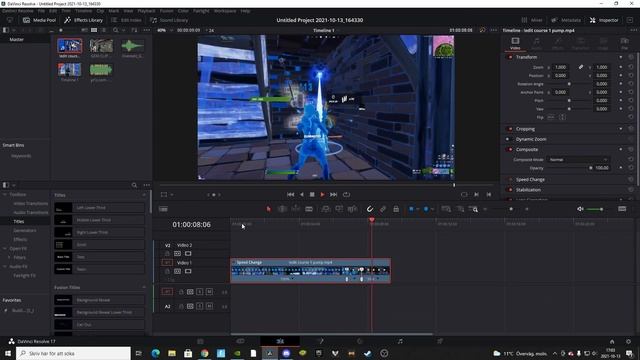Toggle Linked Selection chain icon

coord(383,209)
